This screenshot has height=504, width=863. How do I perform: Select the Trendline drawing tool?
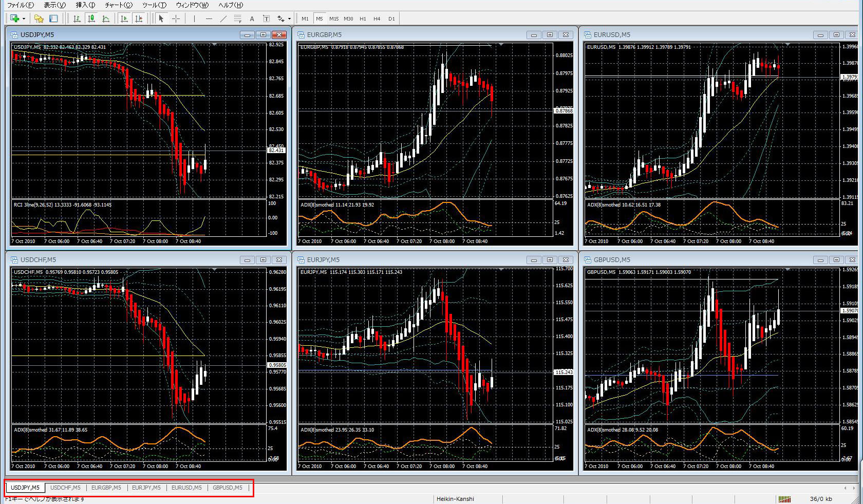pos(223,18)
